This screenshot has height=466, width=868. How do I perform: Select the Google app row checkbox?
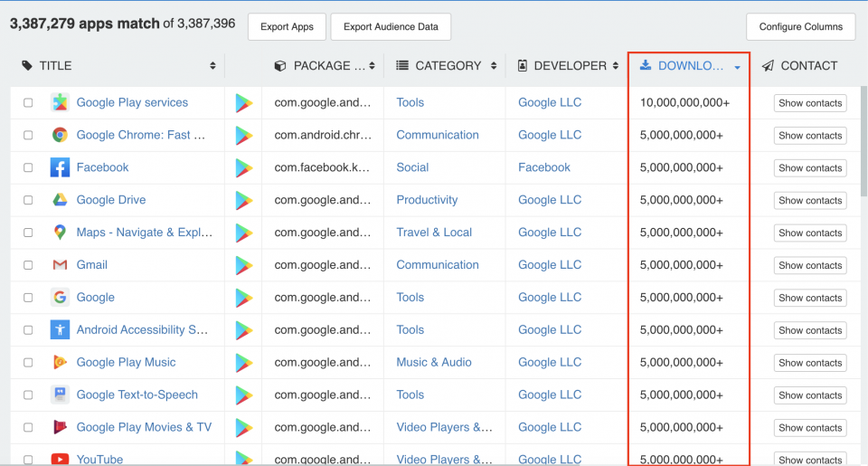coord(28,298)
